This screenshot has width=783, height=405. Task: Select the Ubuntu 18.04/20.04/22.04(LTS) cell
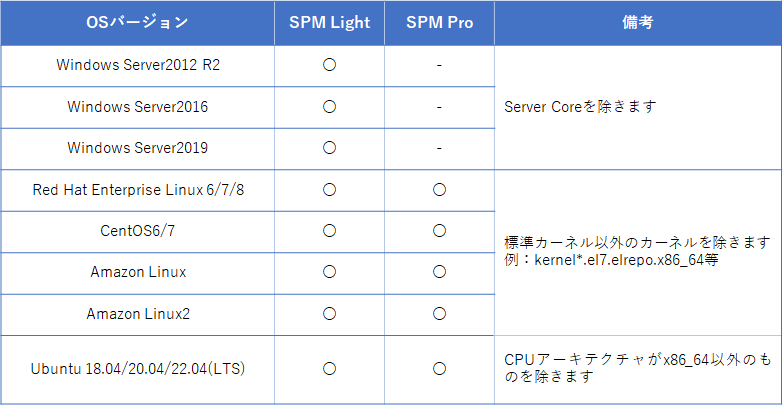pos(138,369)
